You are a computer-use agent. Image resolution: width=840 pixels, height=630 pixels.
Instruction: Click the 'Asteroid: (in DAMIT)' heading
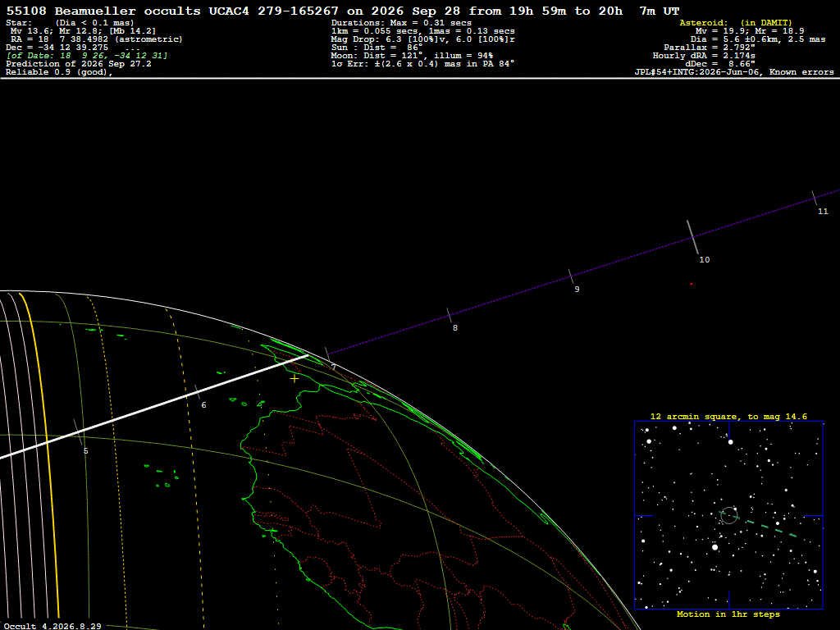736,22
